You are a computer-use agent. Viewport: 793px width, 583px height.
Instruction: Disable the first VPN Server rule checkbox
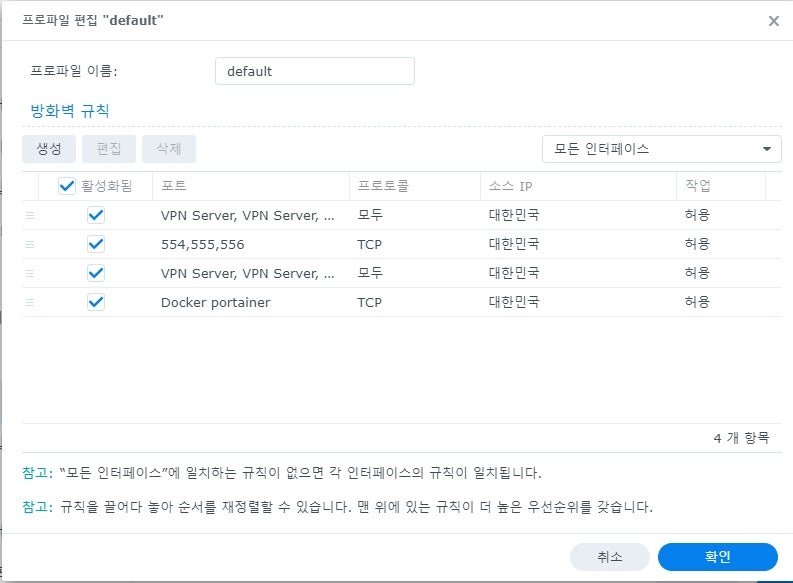(x=96, y=215)
